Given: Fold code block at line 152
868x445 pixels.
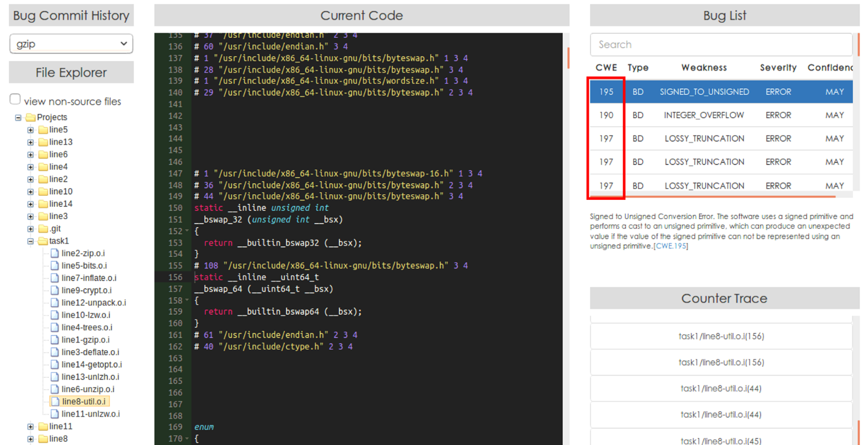Looking at the screenshot, I should point(187,231).
